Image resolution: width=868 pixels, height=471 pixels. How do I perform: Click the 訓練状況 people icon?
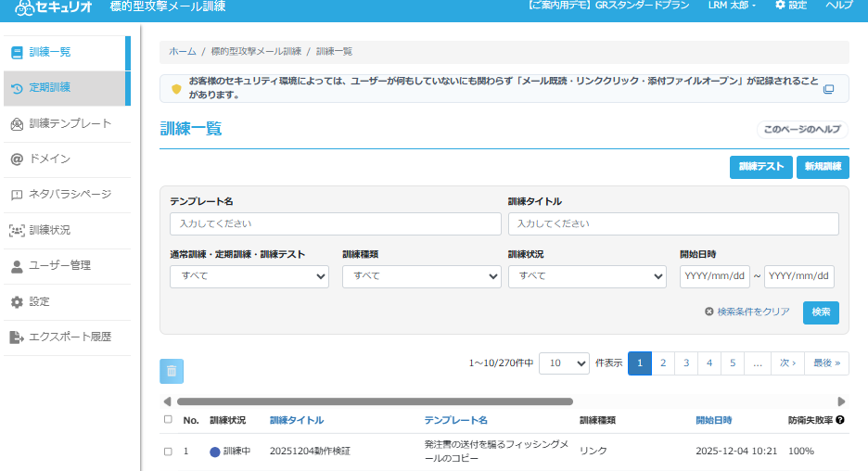(18, 231)
